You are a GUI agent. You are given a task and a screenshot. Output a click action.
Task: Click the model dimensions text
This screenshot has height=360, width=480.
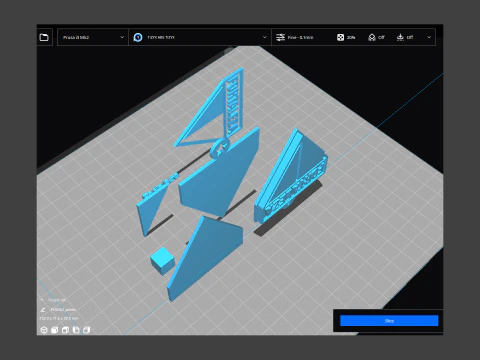pos(59,319)
